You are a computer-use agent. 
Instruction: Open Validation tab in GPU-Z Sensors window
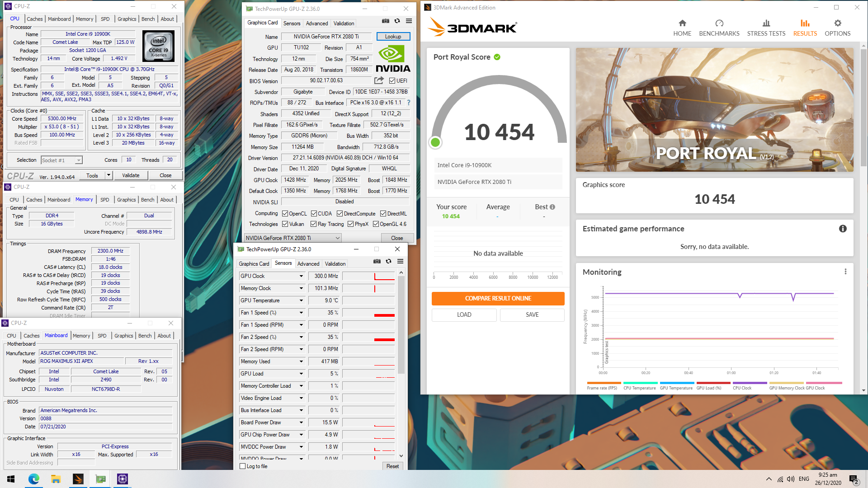[x=335, y=264]
